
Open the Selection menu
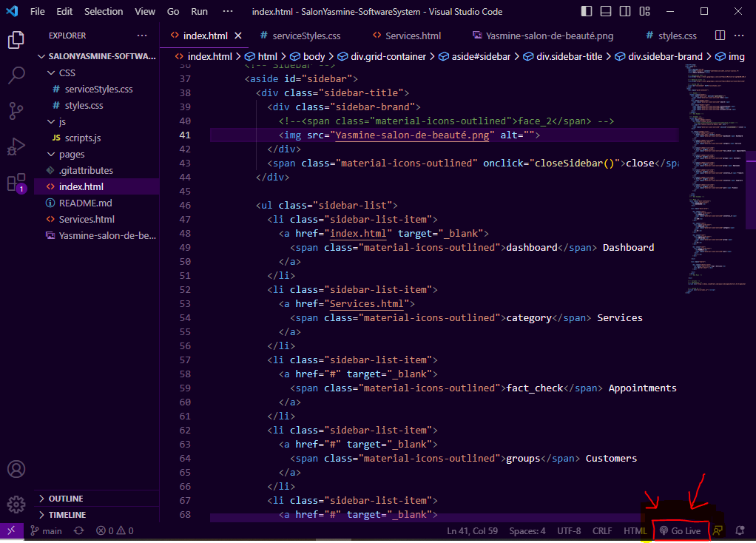coord(104,11)
